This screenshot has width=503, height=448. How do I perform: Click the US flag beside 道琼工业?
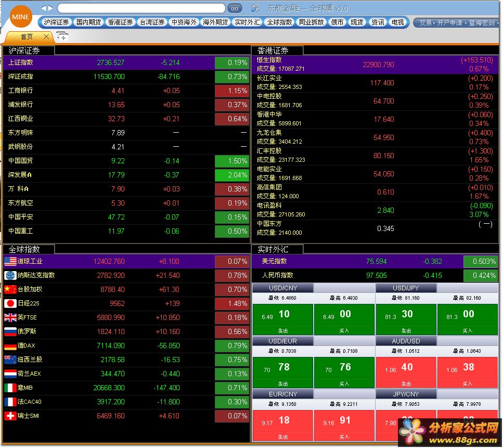(x=10, y=262)
